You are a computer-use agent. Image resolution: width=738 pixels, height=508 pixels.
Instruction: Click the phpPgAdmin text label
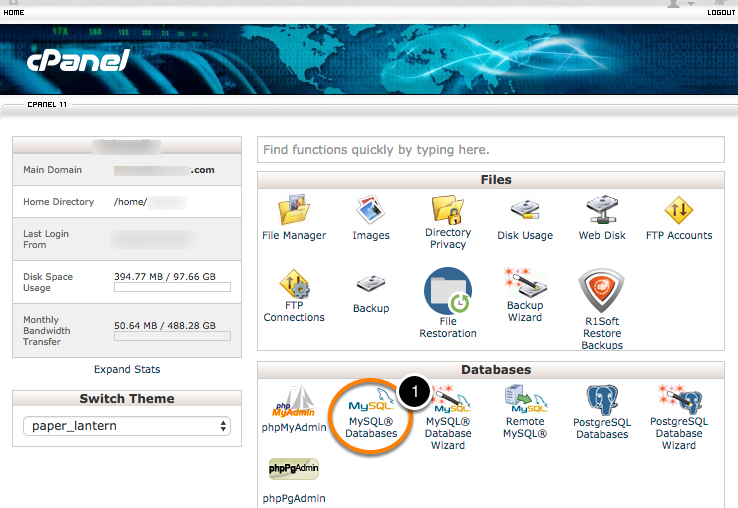294,499
